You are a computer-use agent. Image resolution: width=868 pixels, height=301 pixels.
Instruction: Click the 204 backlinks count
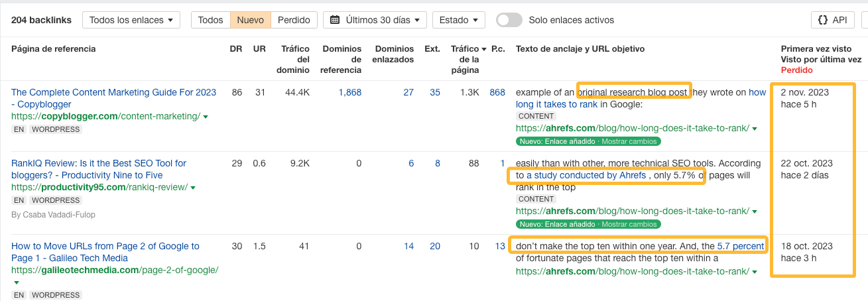coord(41,20)
